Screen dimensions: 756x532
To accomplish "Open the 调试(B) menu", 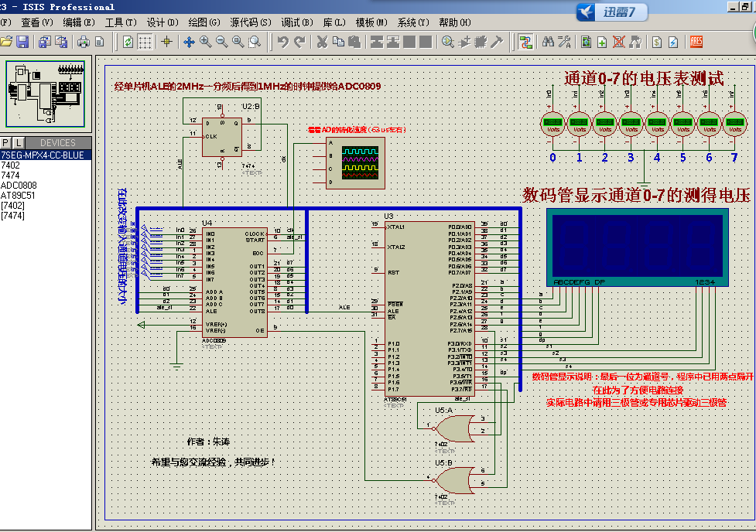I will [x=297, y=22].
